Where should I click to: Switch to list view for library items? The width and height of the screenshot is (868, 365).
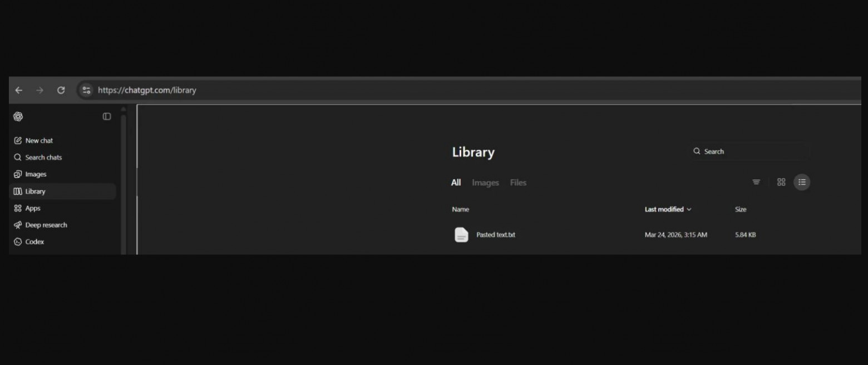pyautogui.click(x=802, y=182)
